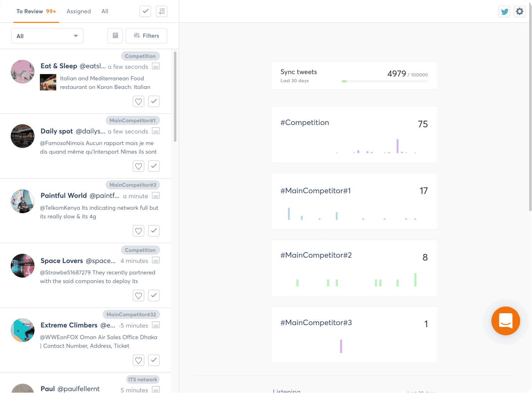Click the MainCompetitor#32 tag label
The width and height of the screenshot is (532, 393).
tap(131, 314)
